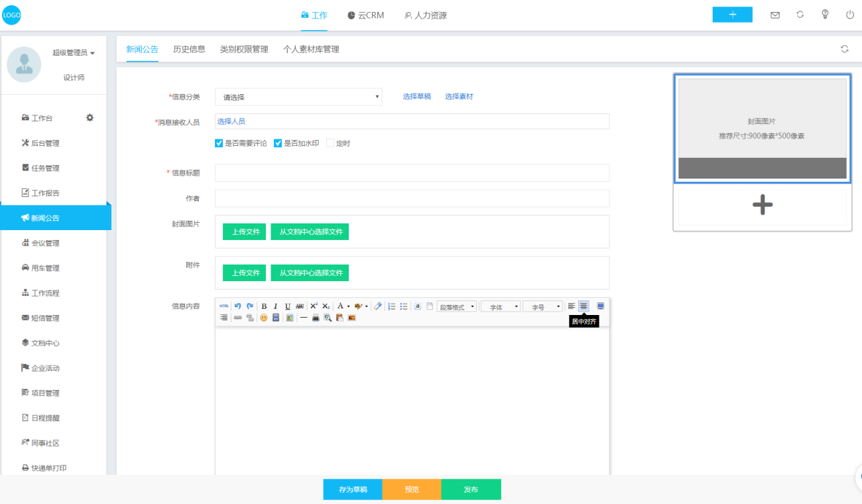Remove hyperlink with unlink icon
This screenshot has height=504, width=862.
[250, 318]
